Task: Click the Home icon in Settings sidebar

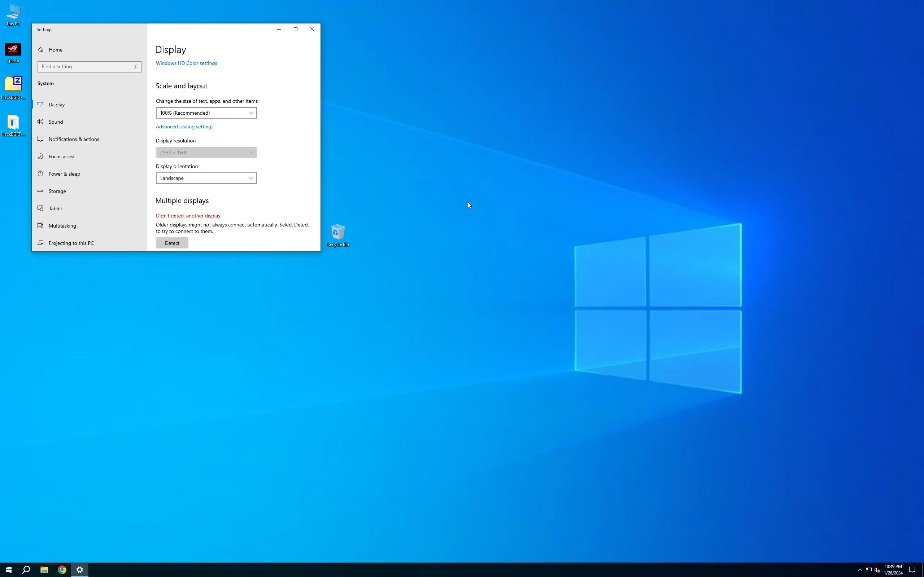Action: pyautogui.click(x=41, y=50)
